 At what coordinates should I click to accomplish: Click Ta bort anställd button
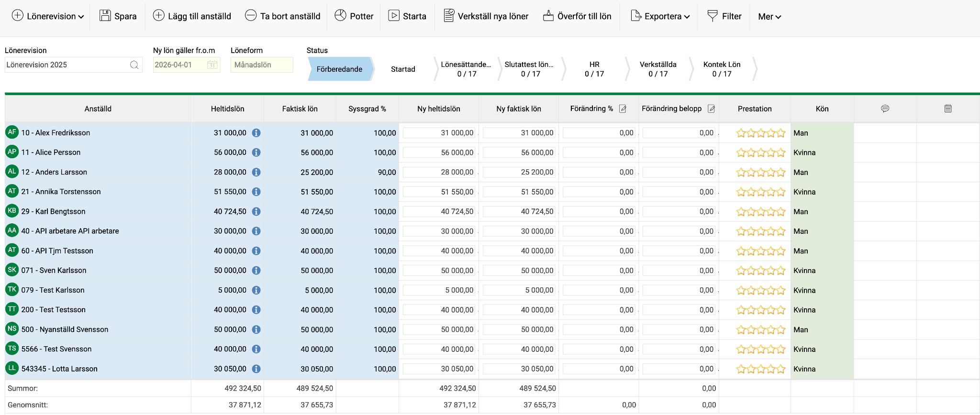click(x=282, y=16)
